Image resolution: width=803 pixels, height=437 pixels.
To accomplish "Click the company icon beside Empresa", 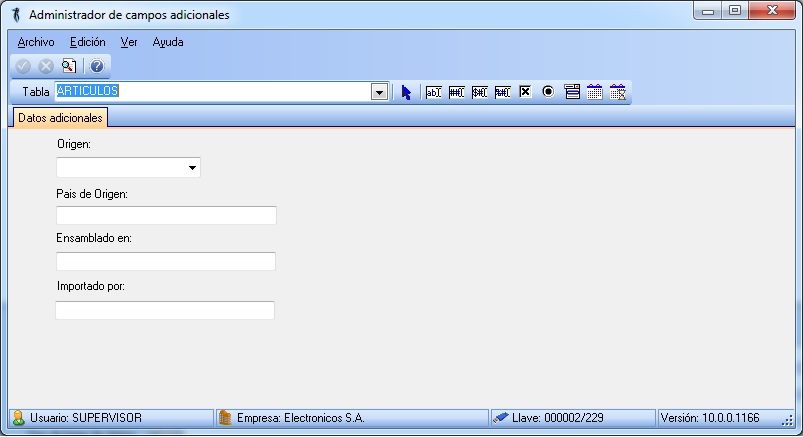I will [225, 418].
